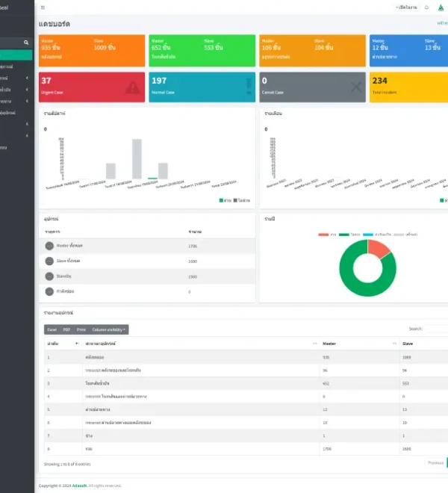
Task: Focus the sidebar search field
Action: (11, 43)
